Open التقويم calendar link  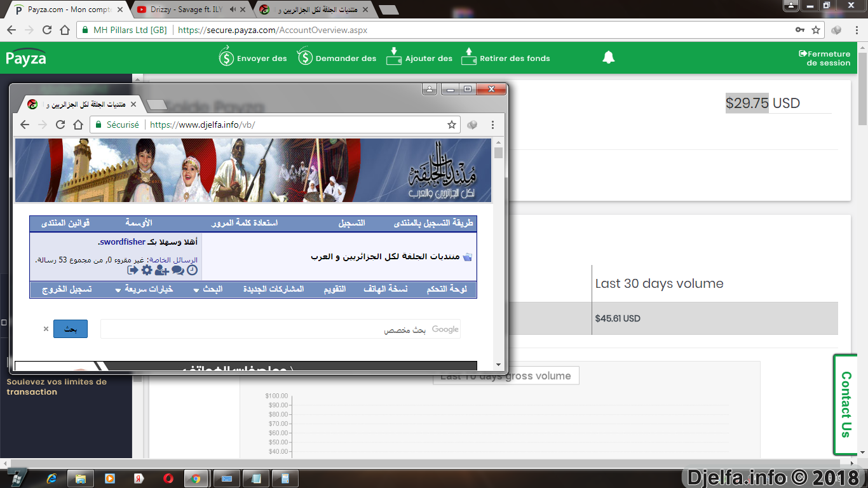click(335, 289)
